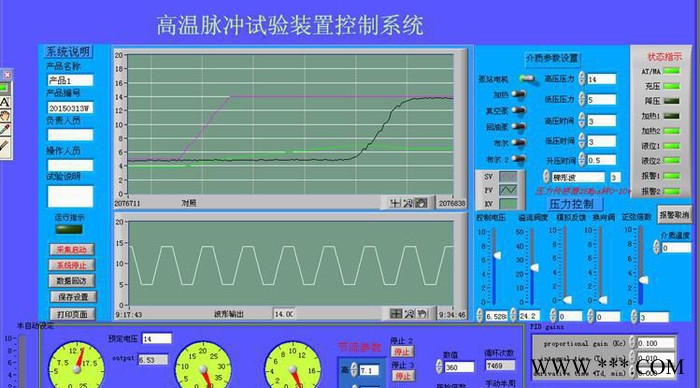Screen dimensions: 700x388
Task: Click the 报警取消 button
Action: 674,215
